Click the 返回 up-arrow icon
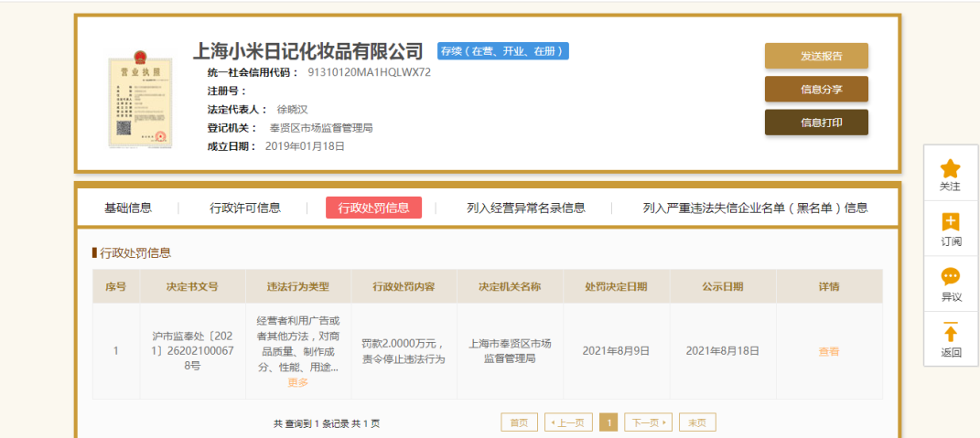The image size is (980, 438). point(951,332)
